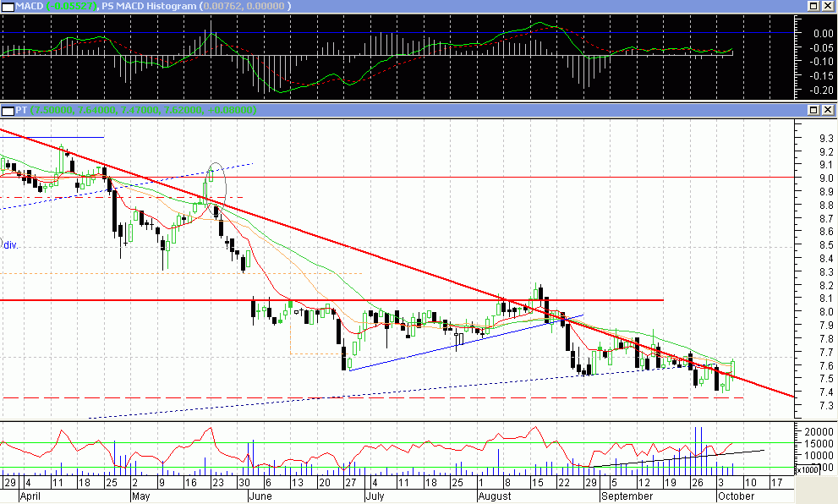Click the August month label
The image size is (838, 504).
pyautogui.click(x=495, y=496)
